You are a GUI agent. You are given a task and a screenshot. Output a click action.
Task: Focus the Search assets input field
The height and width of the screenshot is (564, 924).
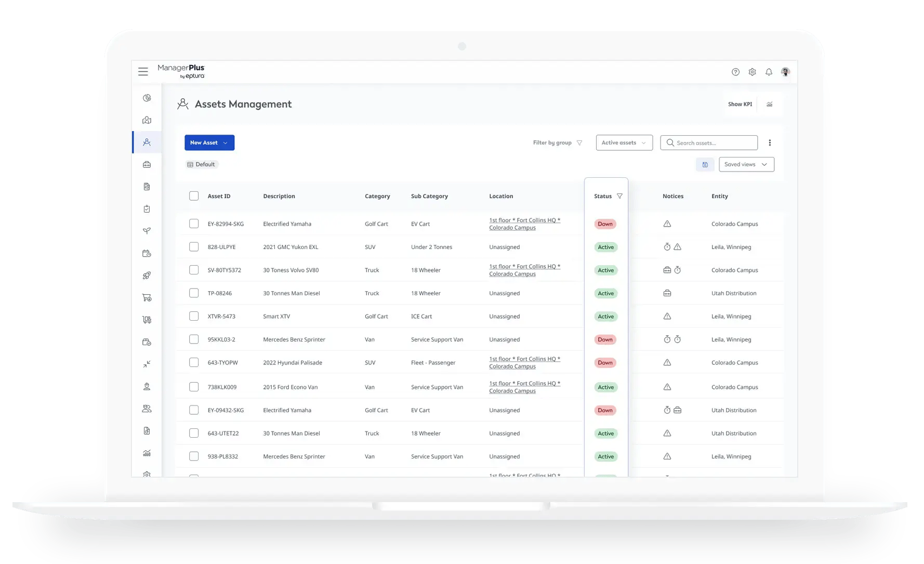[709, 143]
